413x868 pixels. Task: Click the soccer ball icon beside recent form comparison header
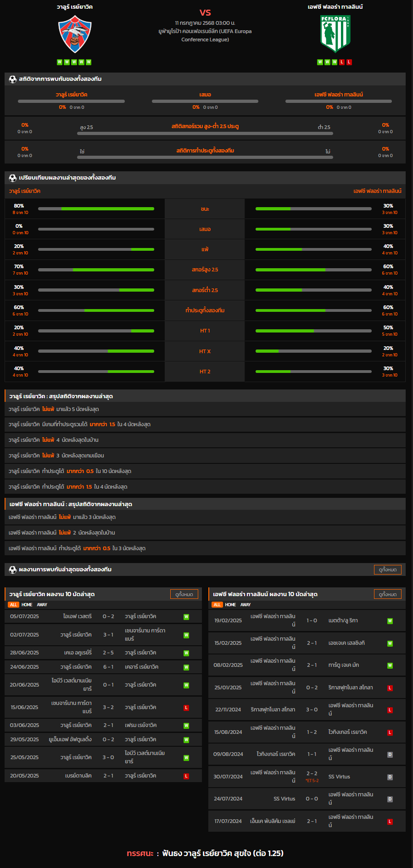(x=13, y=178)
